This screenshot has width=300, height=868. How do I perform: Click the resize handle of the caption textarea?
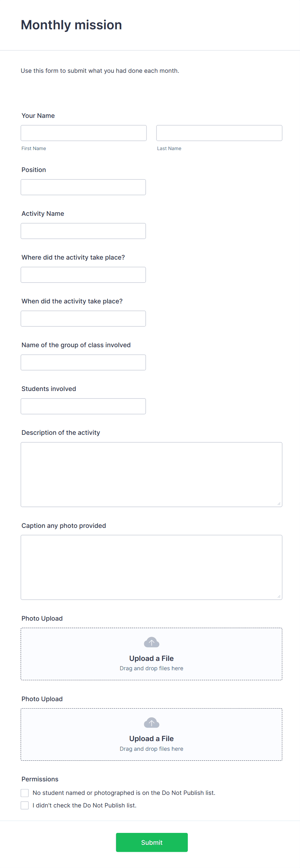[279, 597]
